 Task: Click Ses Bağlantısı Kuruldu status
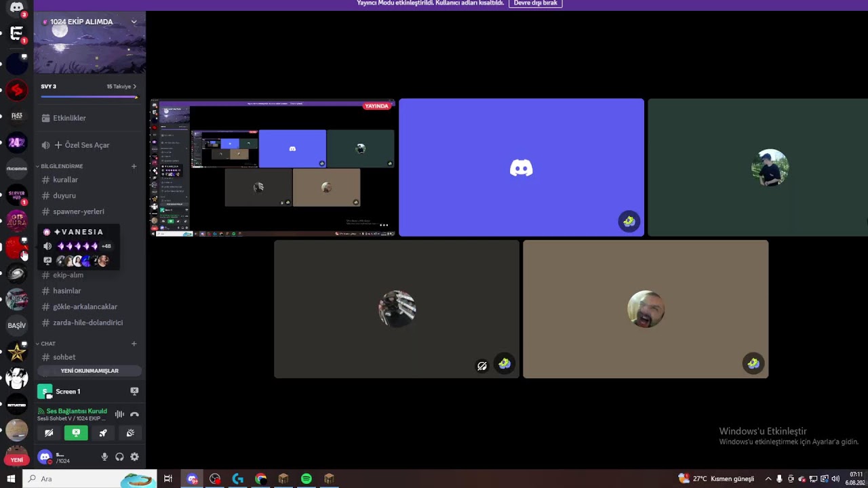pyautogui.click(x=77, y=411)
